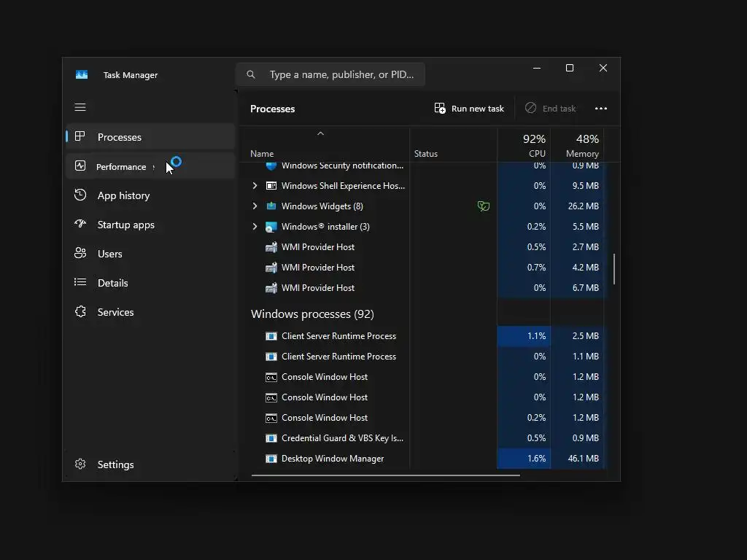Click icon of Console Window Host at 0.2% CPU
747x560 pixels.
point(271,418)
